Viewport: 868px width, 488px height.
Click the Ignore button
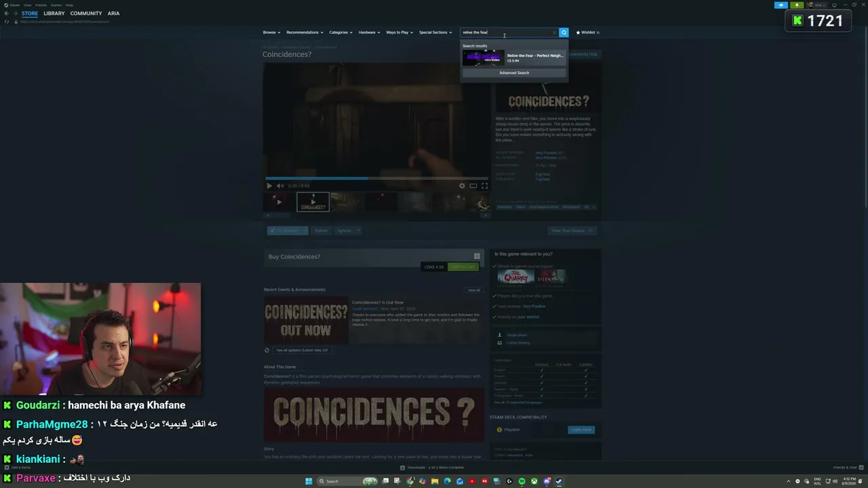click(344, 230)
